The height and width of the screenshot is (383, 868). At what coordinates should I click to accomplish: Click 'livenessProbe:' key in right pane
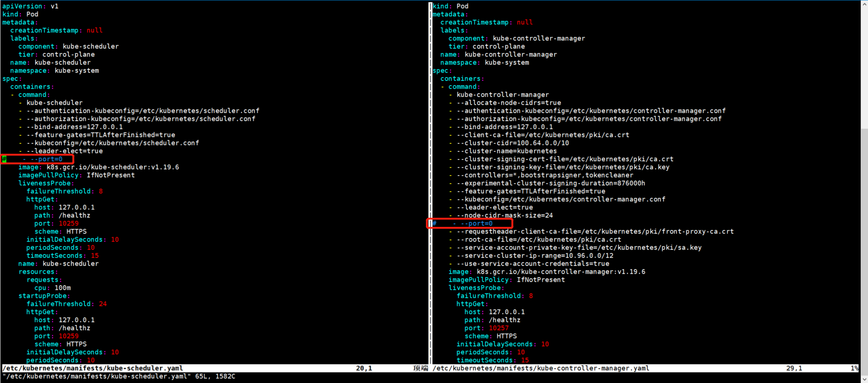pos(476,287)
